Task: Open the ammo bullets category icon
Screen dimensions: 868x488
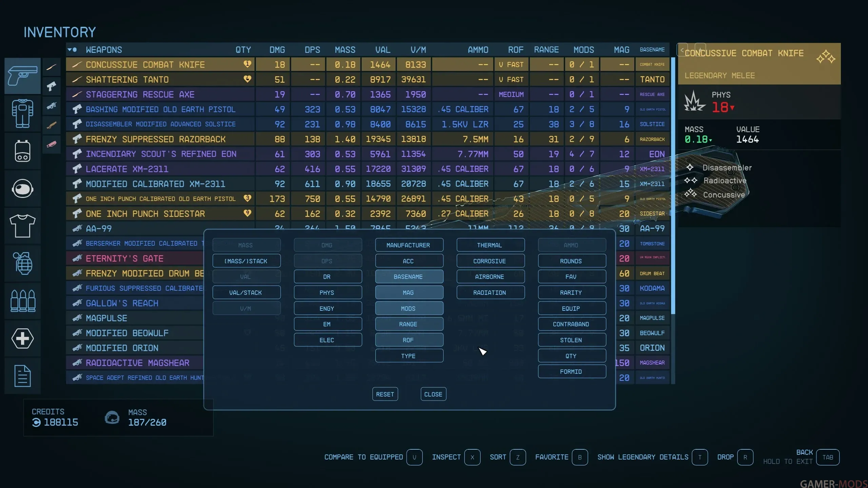Action: [22, 301]
